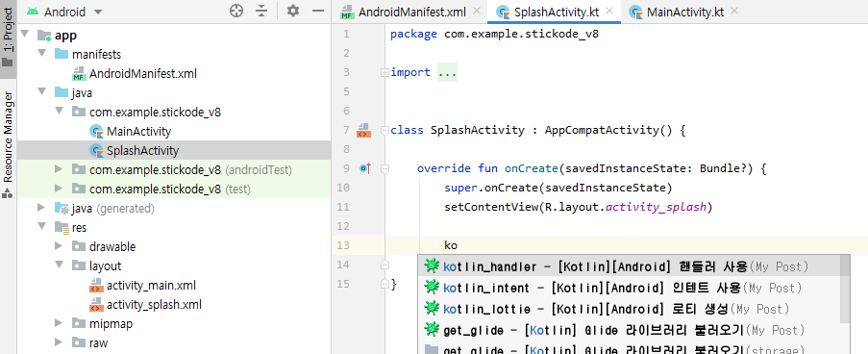
Task: Close the SplashActivity.kt tab
Action: click(x=609, y=12)
